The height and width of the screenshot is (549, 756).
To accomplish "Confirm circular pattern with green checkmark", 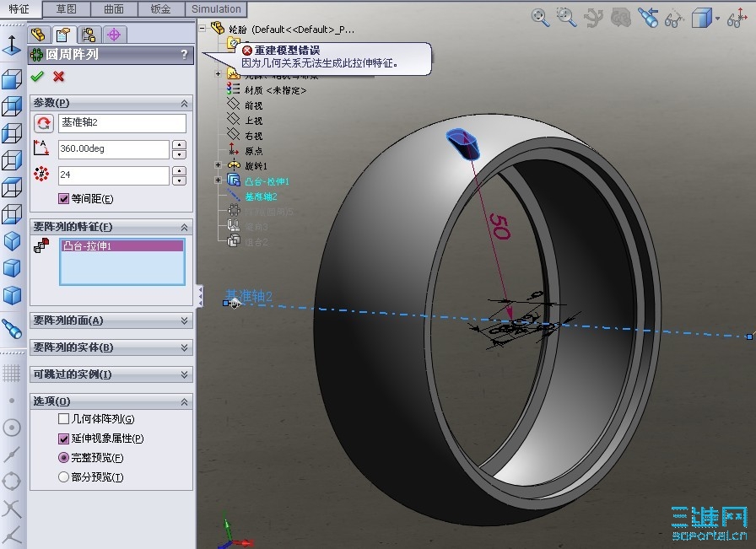I will click(x=37, y=77).
